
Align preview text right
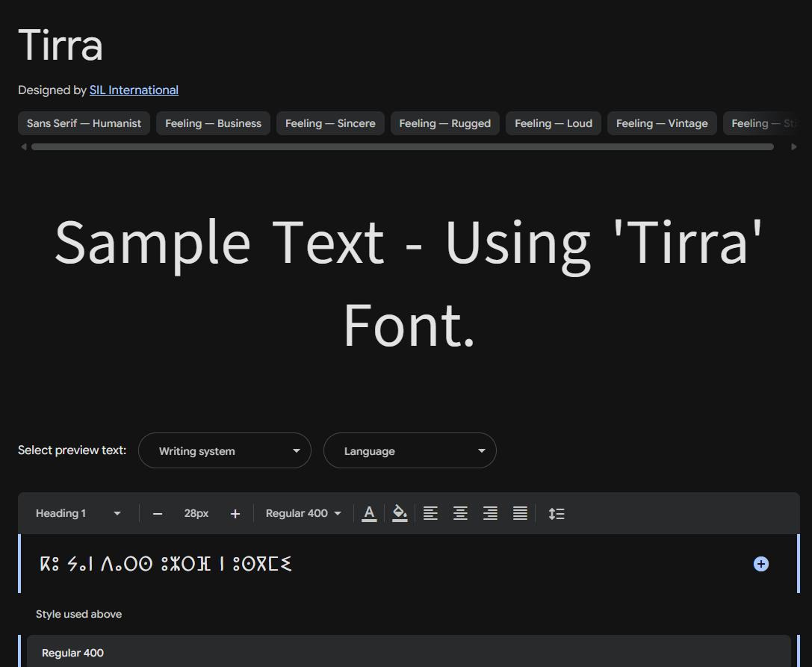(x=490, y=513)
